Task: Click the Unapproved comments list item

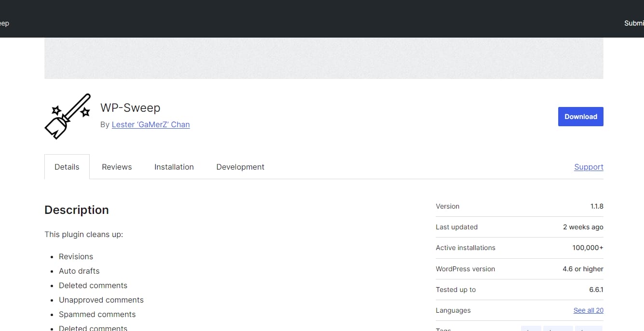Action: coord(101,300)
